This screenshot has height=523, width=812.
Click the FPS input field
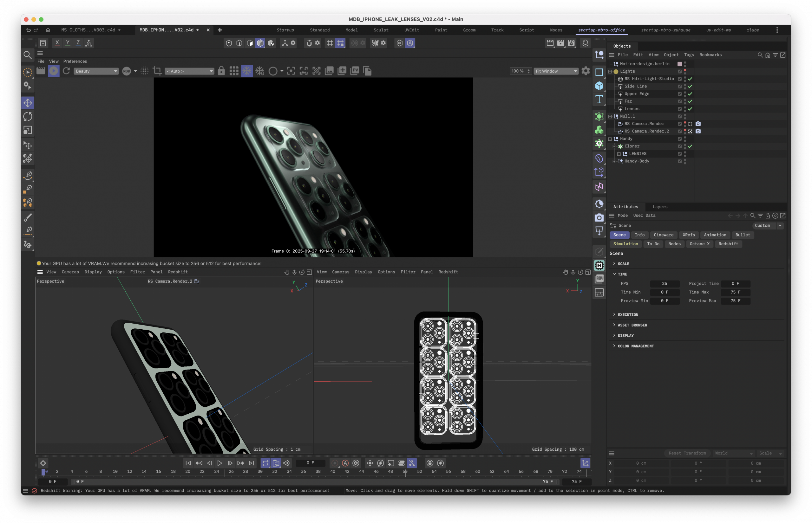point(664,284)
